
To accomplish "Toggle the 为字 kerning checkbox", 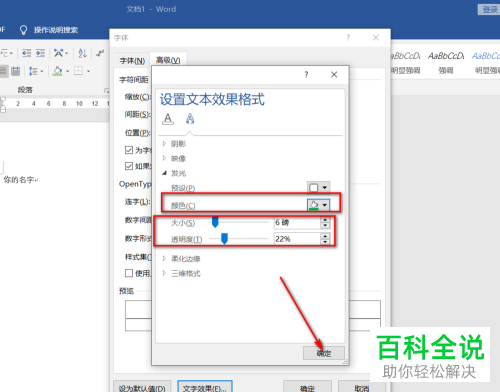I will pos(129,150).
